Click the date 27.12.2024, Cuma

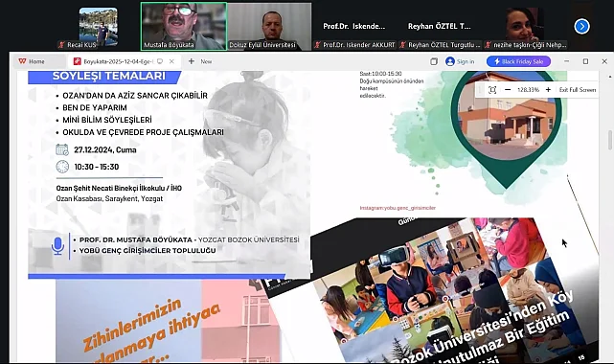coord(105,149)
